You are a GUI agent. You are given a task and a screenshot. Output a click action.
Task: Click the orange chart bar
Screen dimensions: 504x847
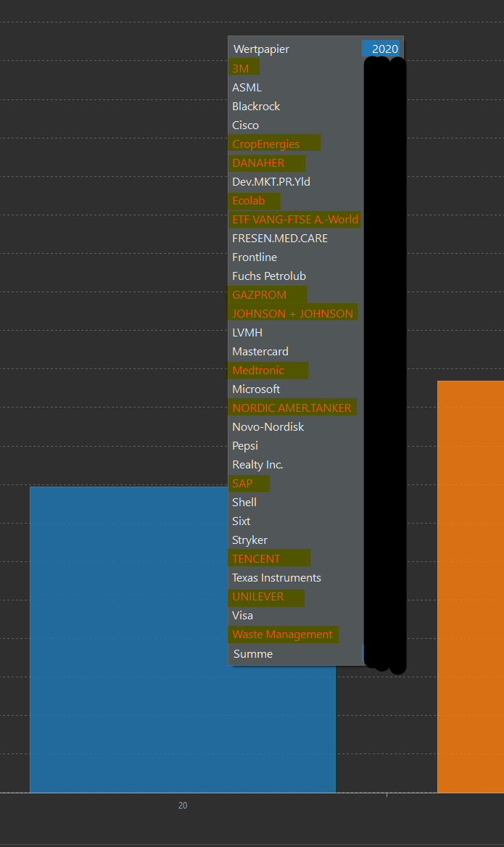coord(471,587)
